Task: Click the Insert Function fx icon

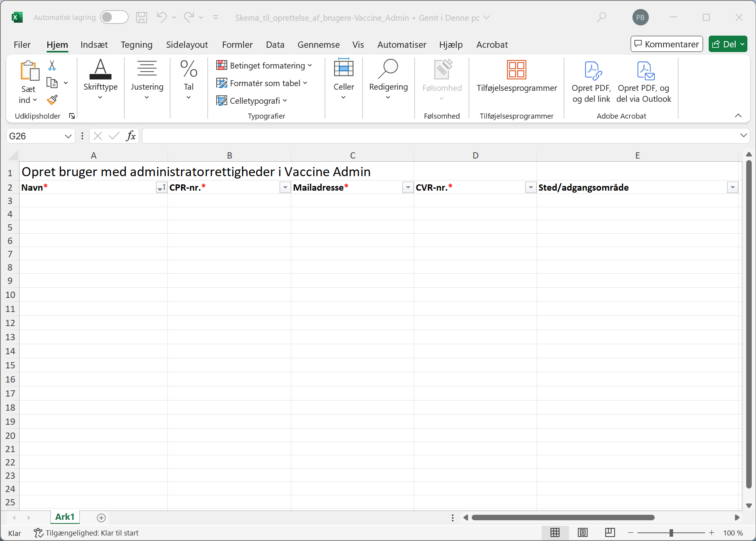Action: (x=131, y=136)
